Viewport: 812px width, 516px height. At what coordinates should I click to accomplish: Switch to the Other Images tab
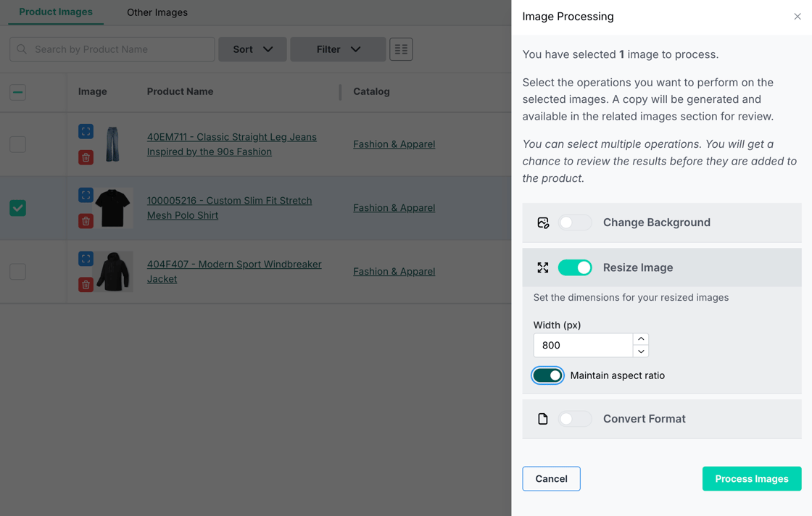pos(157,12)
